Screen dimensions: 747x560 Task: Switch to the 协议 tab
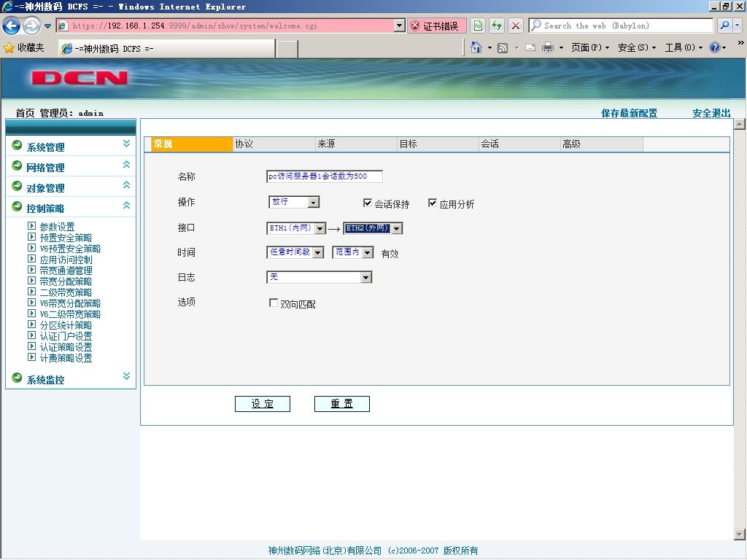click(274, 144)
